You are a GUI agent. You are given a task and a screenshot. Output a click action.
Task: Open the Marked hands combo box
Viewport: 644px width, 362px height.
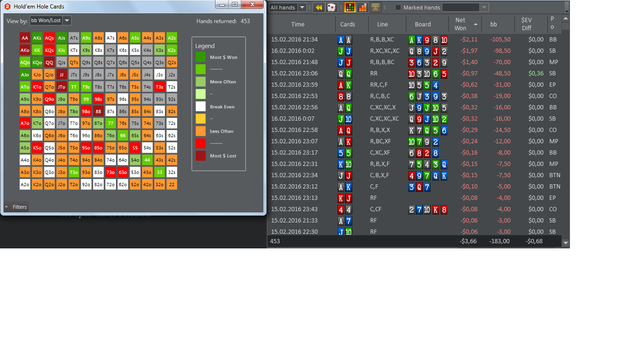[x=465, y=8]
